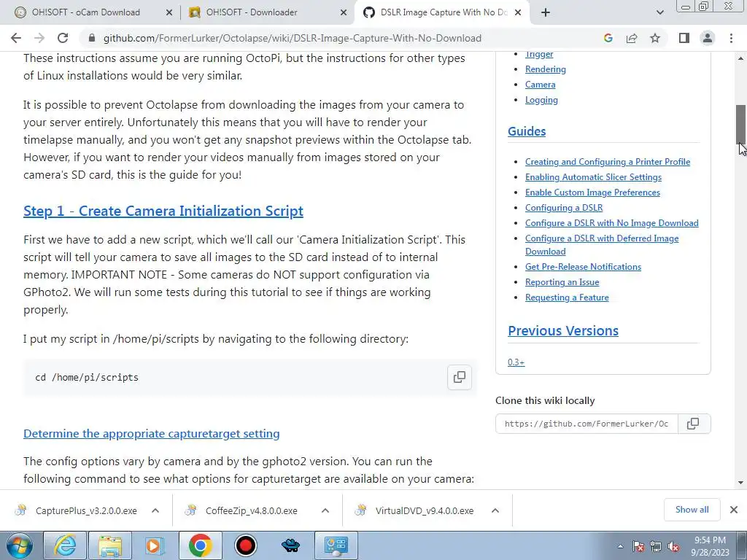Open the control panel taskbar item
Screen dimensions: 747x560
(x=336, y=545)
